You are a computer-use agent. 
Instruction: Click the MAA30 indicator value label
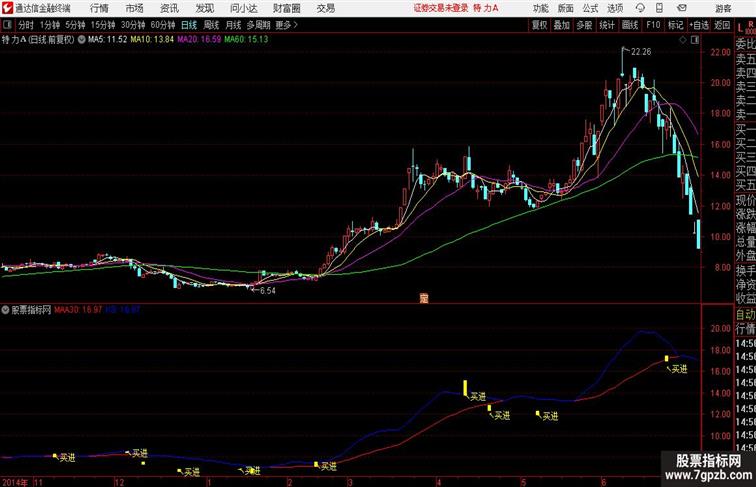point(78,310)
